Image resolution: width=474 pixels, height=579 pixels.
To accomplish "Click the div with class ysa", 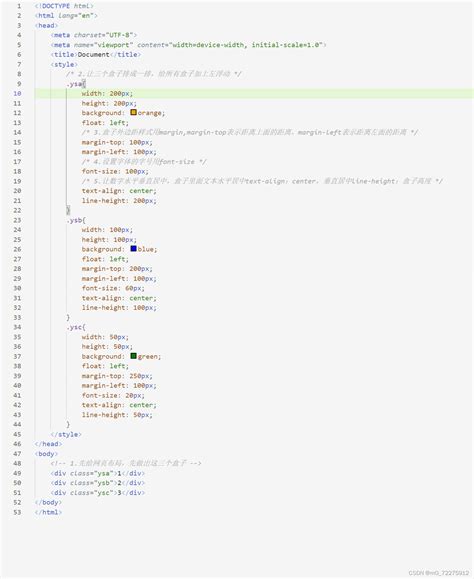I will pyautogui.click(x=98, y=473).
